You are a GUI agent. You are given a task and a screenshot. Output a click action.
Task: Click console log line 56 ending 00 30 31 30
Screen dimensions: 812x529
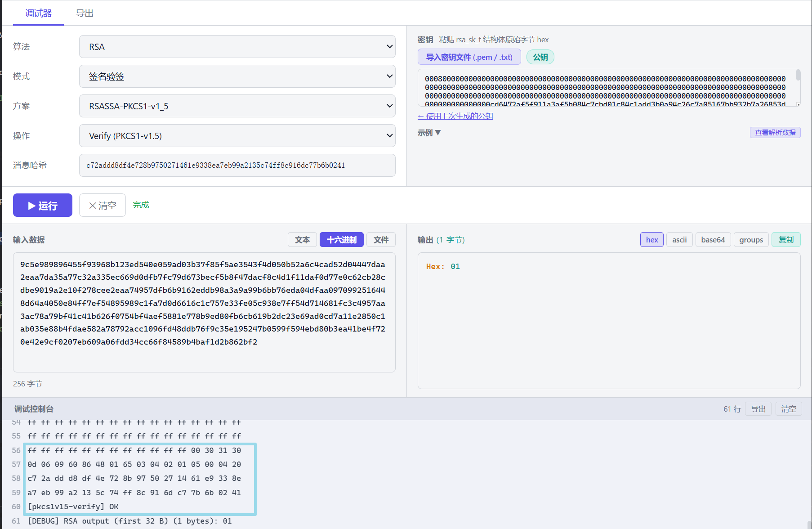click(134, 450)
